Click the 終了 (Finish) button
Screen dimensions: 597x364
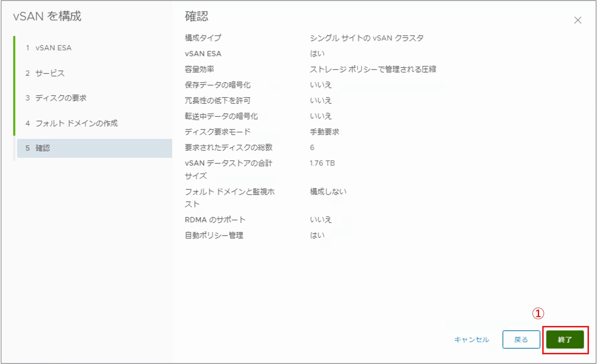click(x=565, y=339)
